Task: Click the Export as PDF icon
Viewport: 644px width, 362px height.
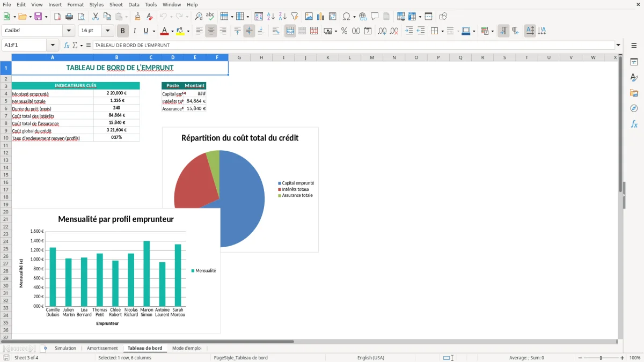Action: tap(57, 17)
